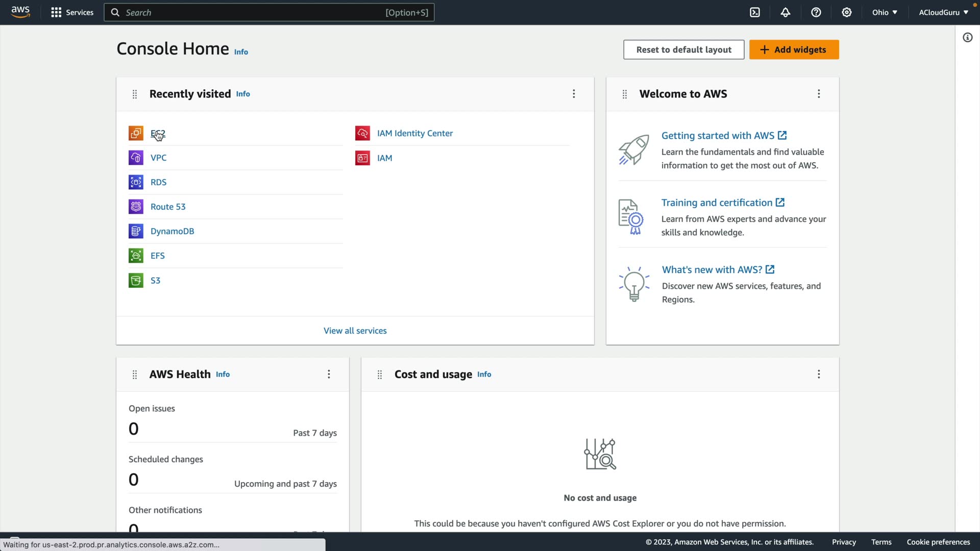Screen dimensions: 980x551
Task: Click Reset to default layout button
Action: (683, 49)
